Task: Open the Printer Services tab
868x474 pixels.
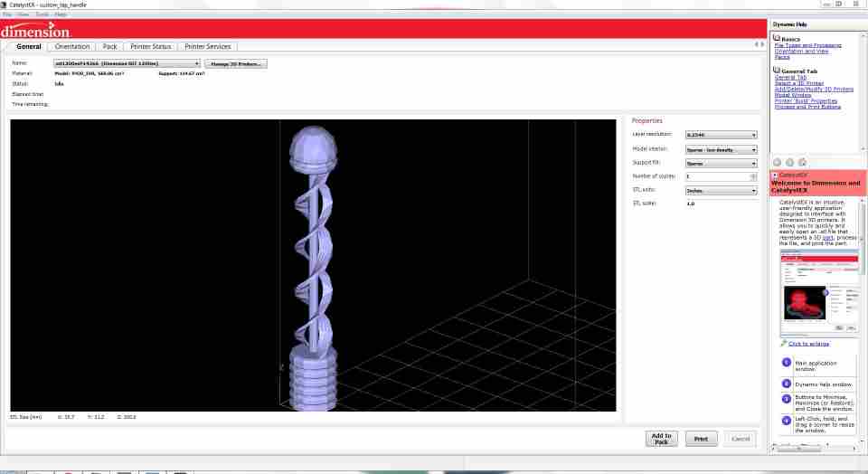Action: point(208,46)
